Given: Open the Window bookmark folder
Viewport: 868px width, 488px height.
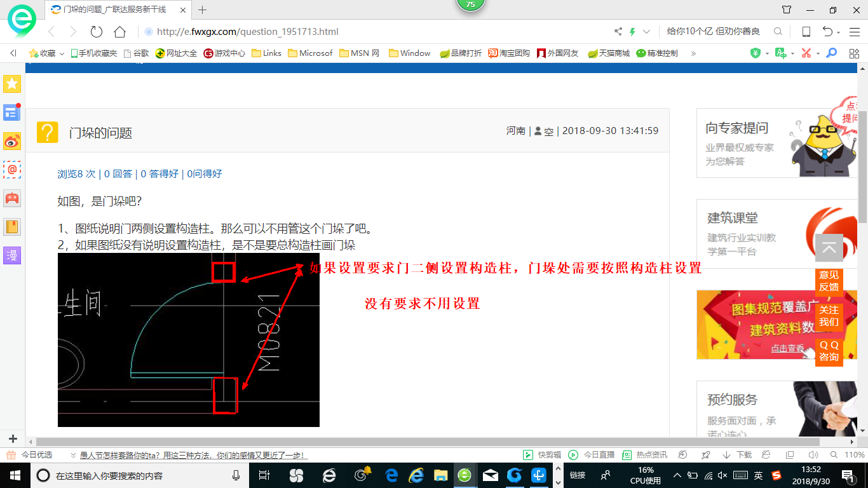Looking at the screenshot, I should 410,53.
